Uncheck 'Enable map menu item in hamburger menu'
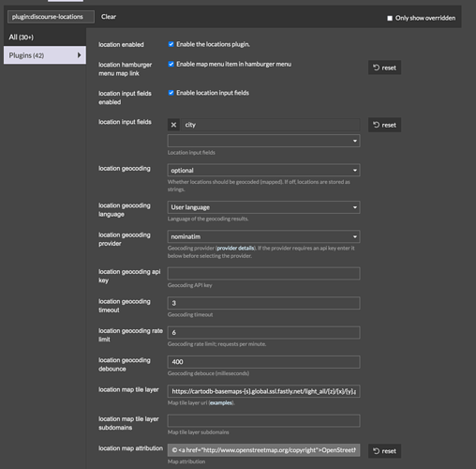 tap(171, 64)
